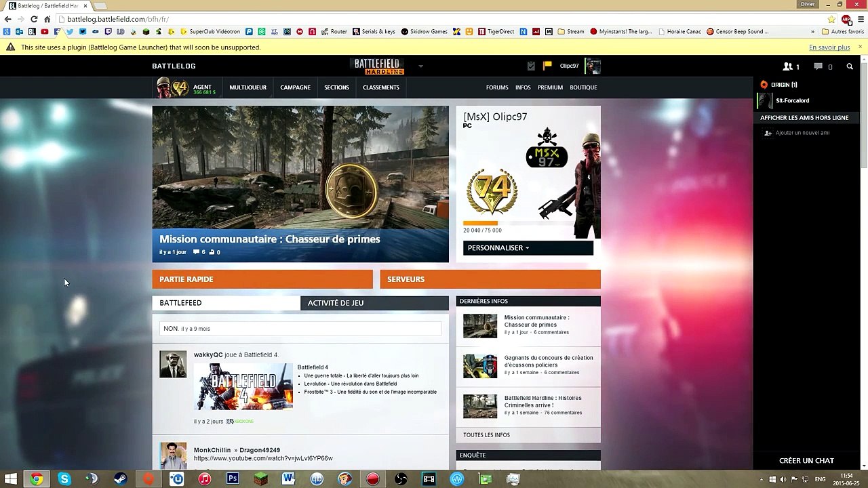Click the add friend person icon
Screen dimensions: 868x488
pyautogui.click(x=768, y=133)
